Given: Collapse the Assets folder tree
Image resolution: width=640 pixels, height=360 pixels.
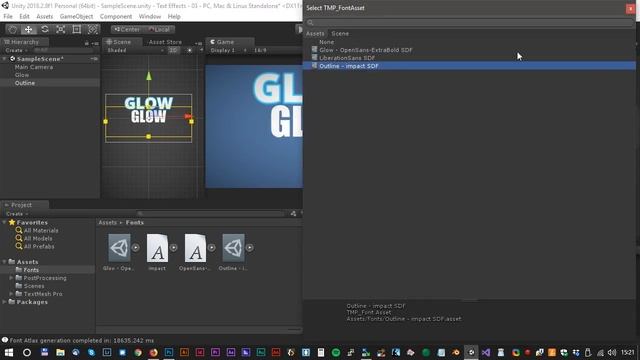Looking at the screenshot, I should click(x=4, y=262).
